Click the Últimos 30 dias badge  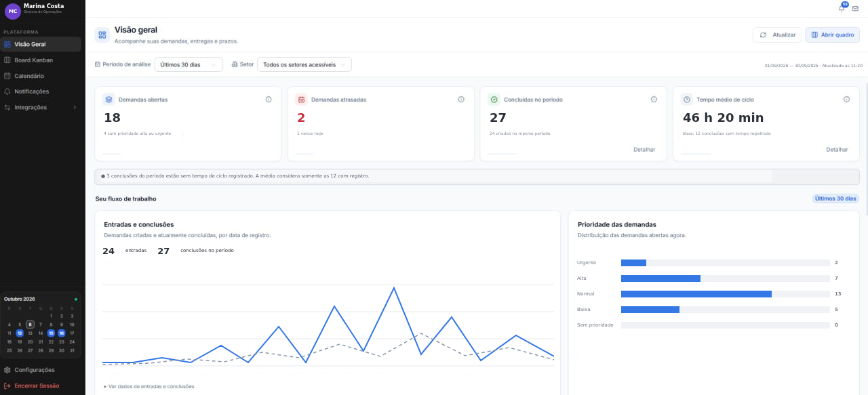836,199
